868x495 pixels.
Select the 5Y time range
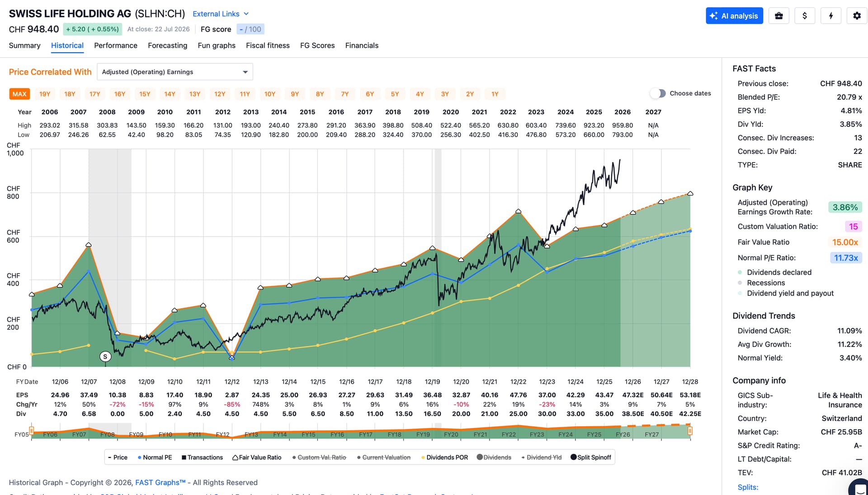click(x=395, y=94)
